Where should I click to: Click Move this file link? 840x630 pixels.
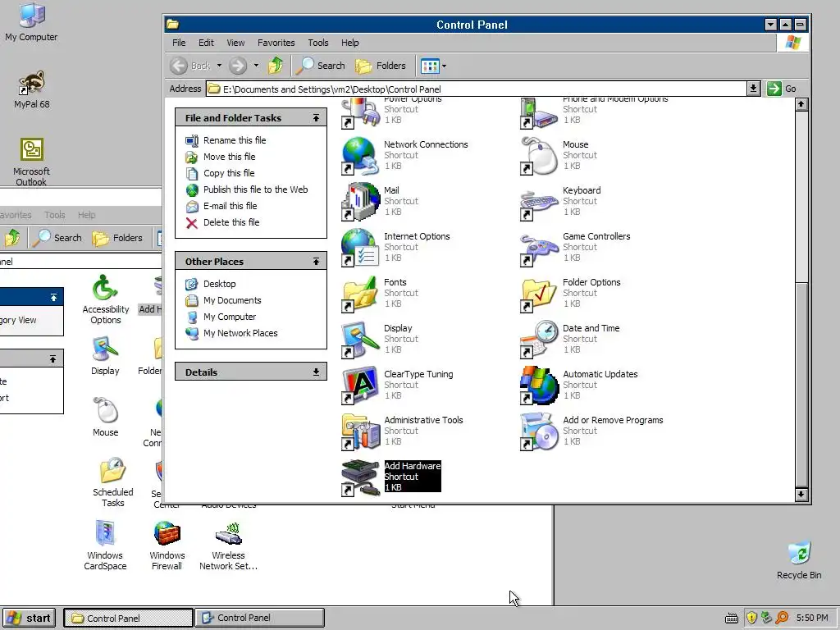pyautogui.click(x=230, y=157)
